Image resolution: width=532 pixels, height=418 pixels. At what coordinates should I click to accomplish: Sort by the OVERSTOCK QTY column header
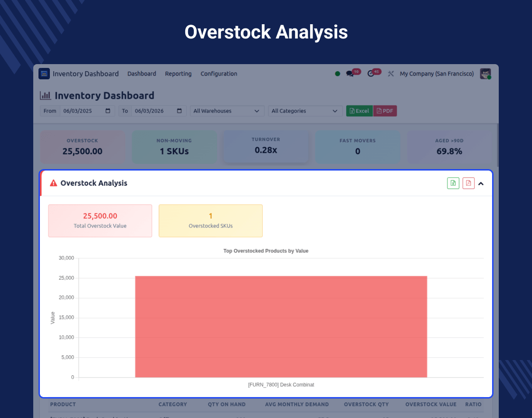[366, 404]
